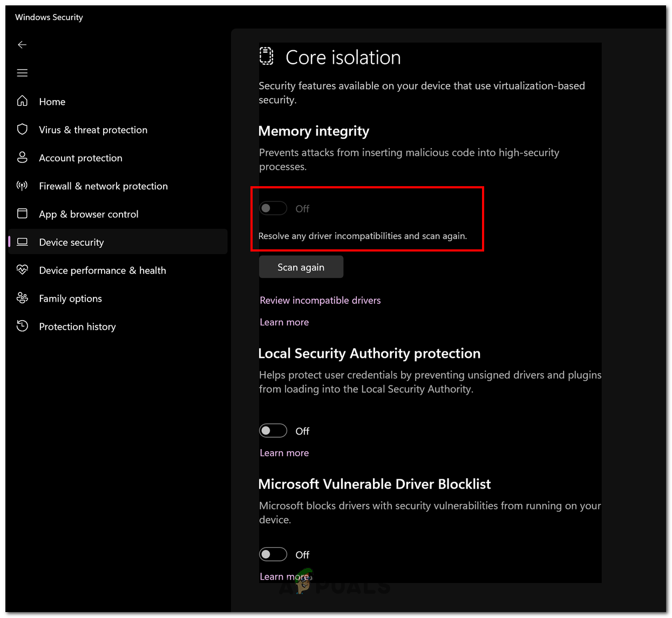The image size is (672, 618).
Task: Click Learn more under Memory integrity
Action: (x=284, y=322)
